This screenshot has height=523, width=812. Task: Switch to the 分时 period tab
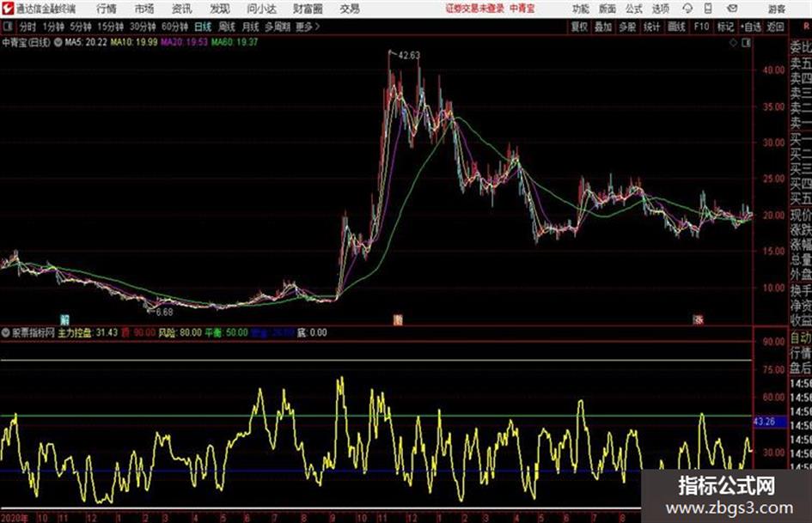[x=27, y=27]
